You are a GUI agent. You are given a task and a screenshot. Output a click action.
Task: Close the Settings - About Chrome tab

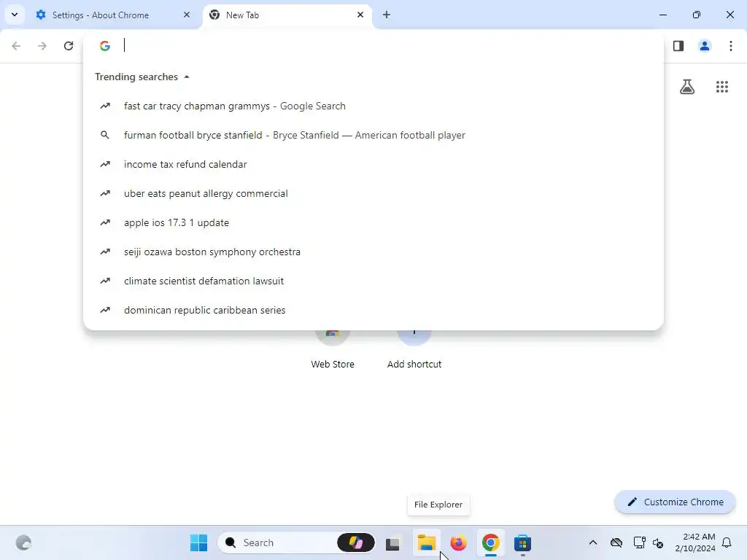coord(187,15)
